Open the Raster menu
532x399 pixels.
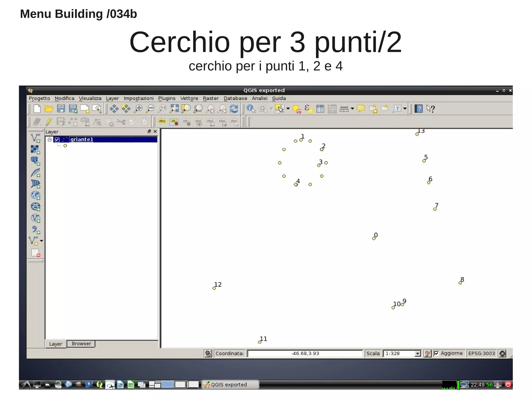pyautogui.click(x=211, y=98)
